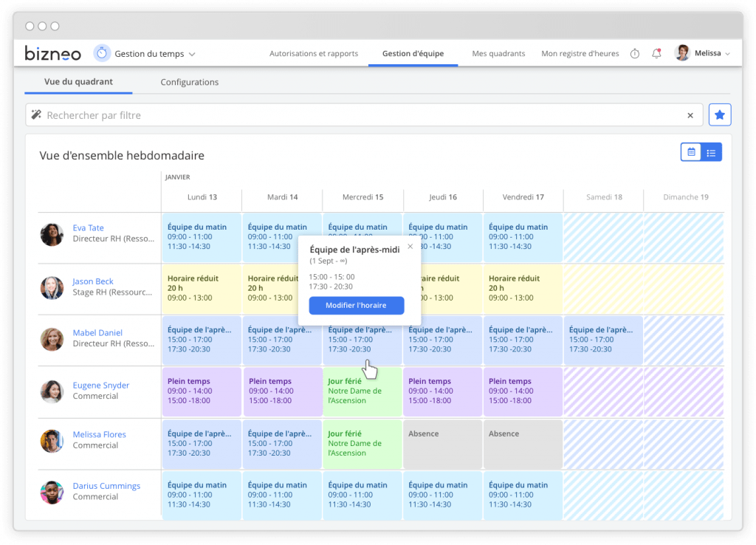The width and height of the screenshot is (756, 545).
Task: Click the Modifier l'horaire button
Action: pyautogui.click(x=357, y=305)
